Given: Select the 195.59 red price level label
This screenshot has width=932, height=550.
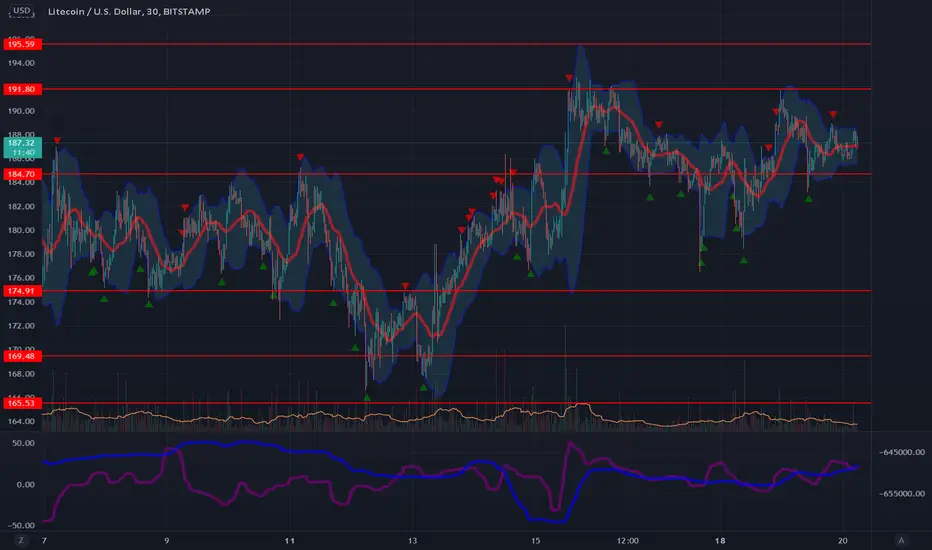Looking at the screenshot, I should [22, 44].
